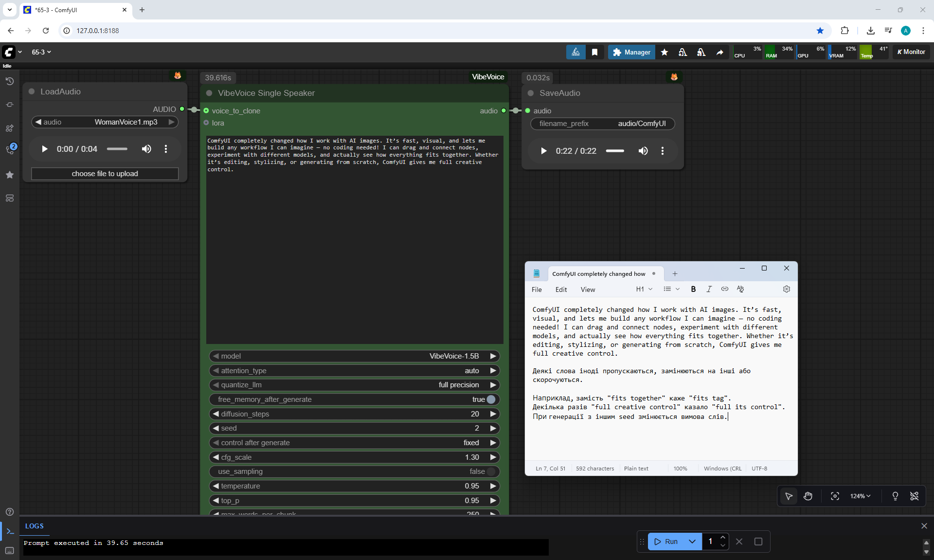Image resolution: width=934 pixels, height=560 pixels.
Task: Open the View menu in Notepad
Action: click(x=588, y=289)
